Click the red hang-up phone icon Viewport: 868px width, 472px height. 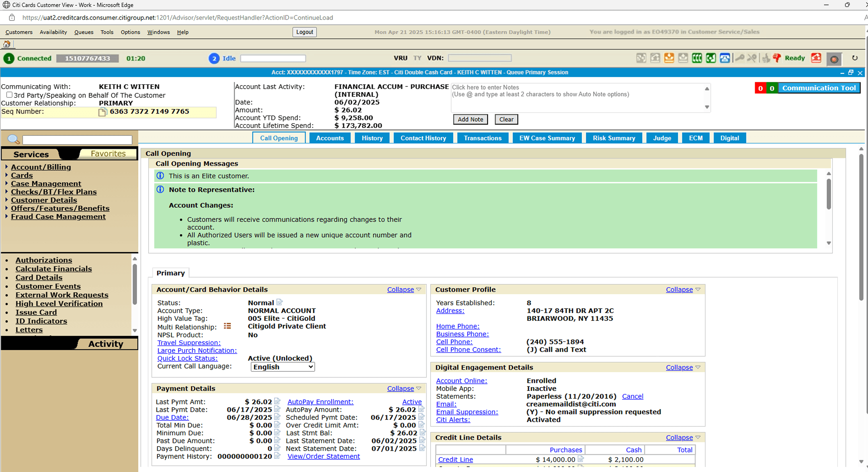tap(816, 58)
